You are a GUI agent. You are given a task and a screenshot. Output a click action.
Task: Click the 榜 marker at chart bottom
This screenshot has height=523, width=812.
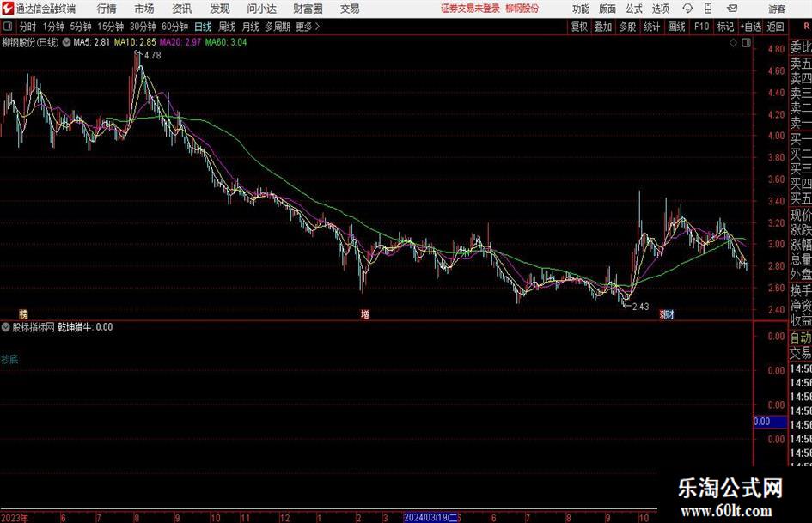coord(23,313)
